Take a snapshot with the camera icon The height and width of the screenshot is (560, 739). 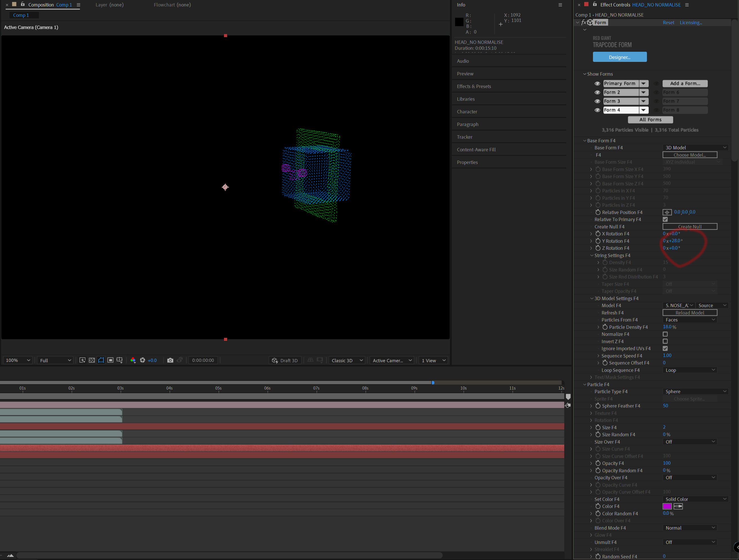(x=170, y=360)
